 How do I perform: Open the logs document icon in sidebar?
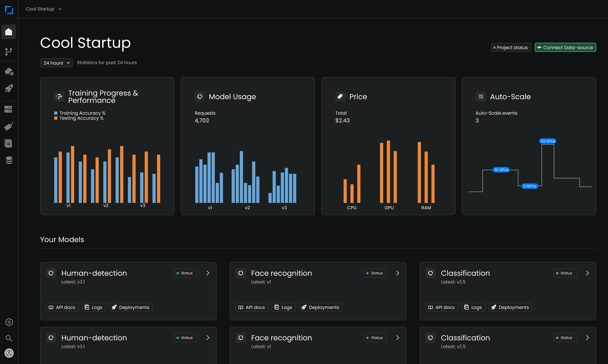tap(8, 143)
